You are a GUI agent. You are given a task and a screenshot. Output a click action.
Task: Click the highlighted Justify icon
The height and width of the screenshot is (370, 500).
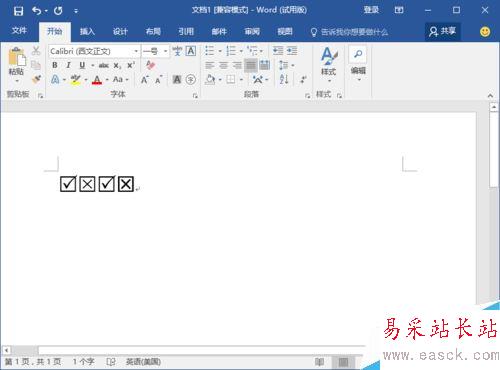pyautogui.click(x=251, y=65)
